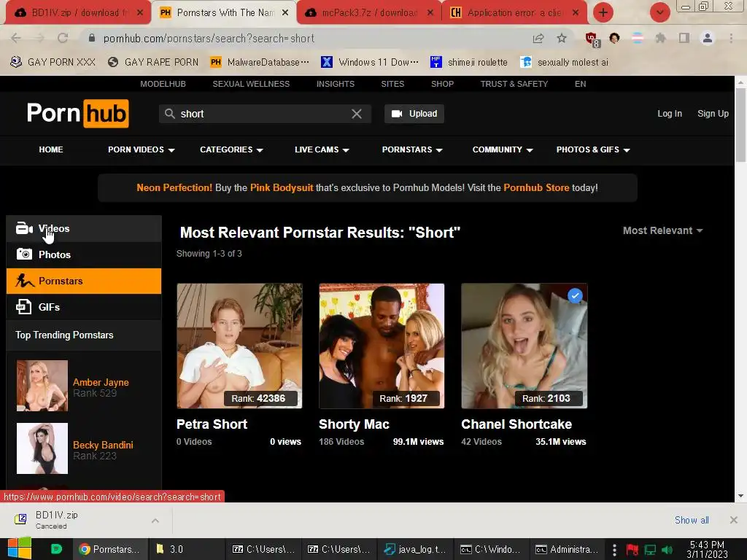Open the TRUST & SAFETY top link
The image size is (747, 560).
514,84
